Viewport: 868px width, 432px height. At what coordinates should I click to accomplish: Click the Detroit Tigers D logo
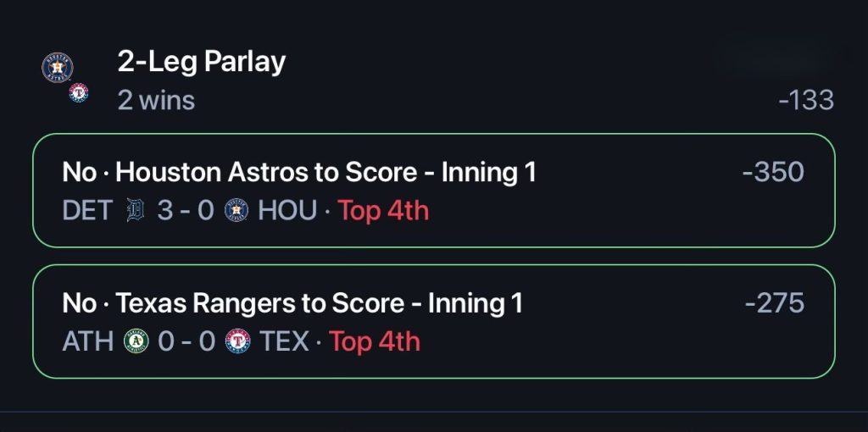135,211
